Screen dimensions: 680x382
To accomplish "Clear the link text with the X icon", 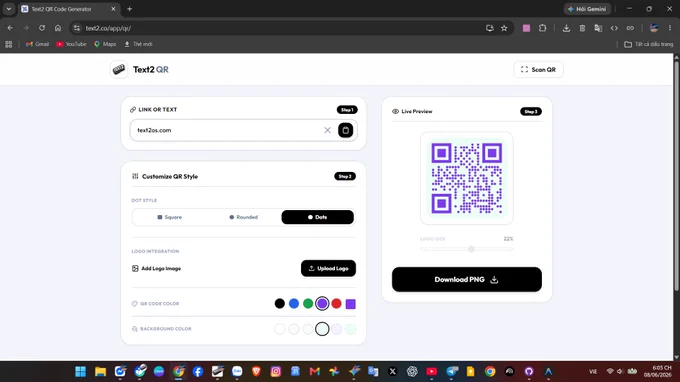I will pos(327,130).
